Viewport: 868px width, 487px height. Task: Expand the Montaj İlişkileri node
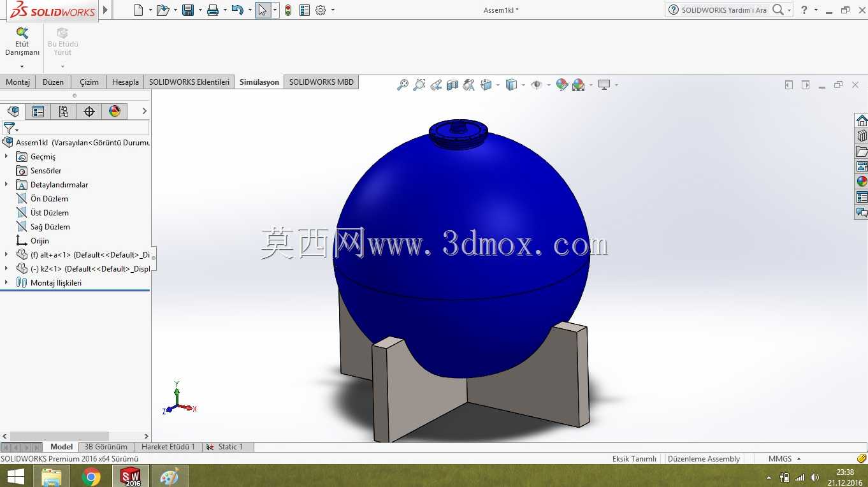[x=6, y=282]
